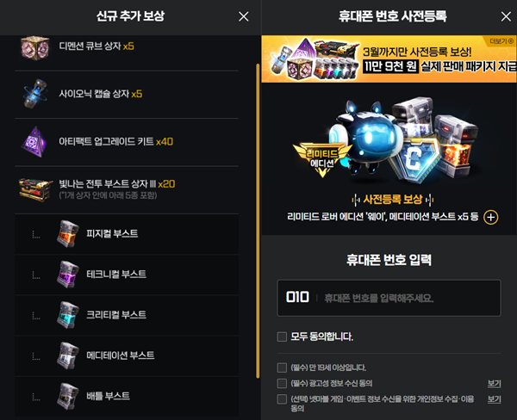The height and width of the screenshot is (420, 517).
Task: Click the Dimension Cube box icon
Action: (x=35, y=47)
